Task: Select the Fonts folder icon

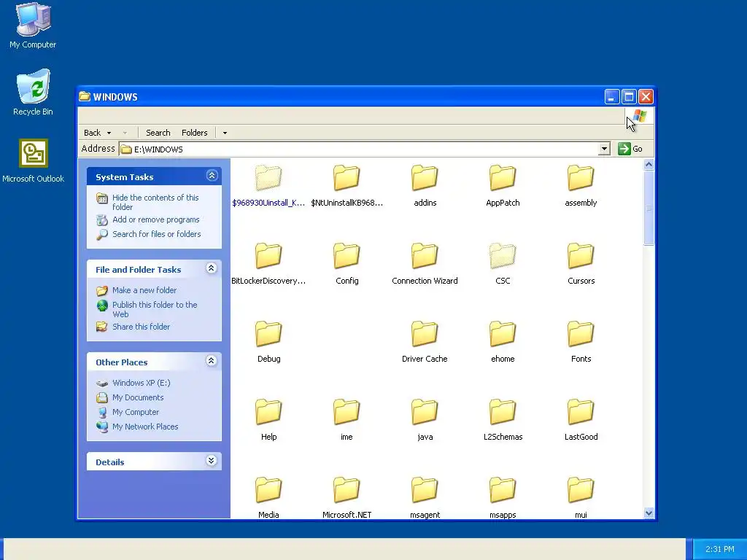Action: pyautogui.click(x=581, y=334)
